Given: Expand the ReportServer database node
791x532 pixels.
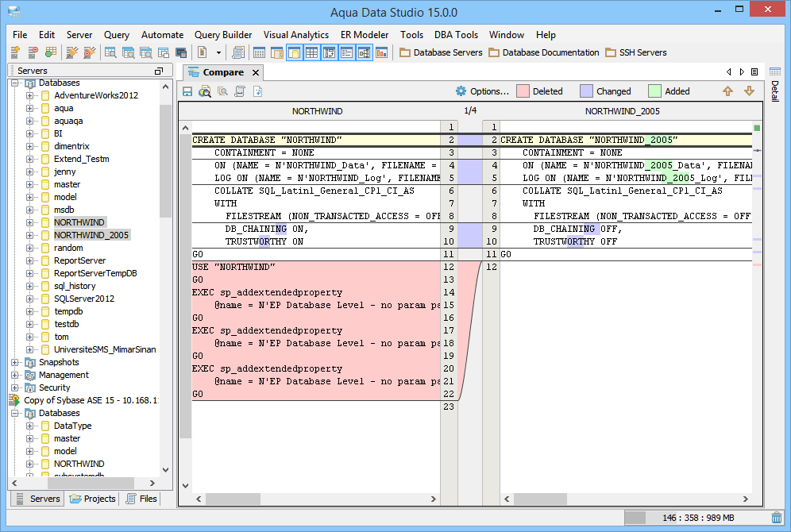Looking at the screenshot, I should click(x=29, y=260).
